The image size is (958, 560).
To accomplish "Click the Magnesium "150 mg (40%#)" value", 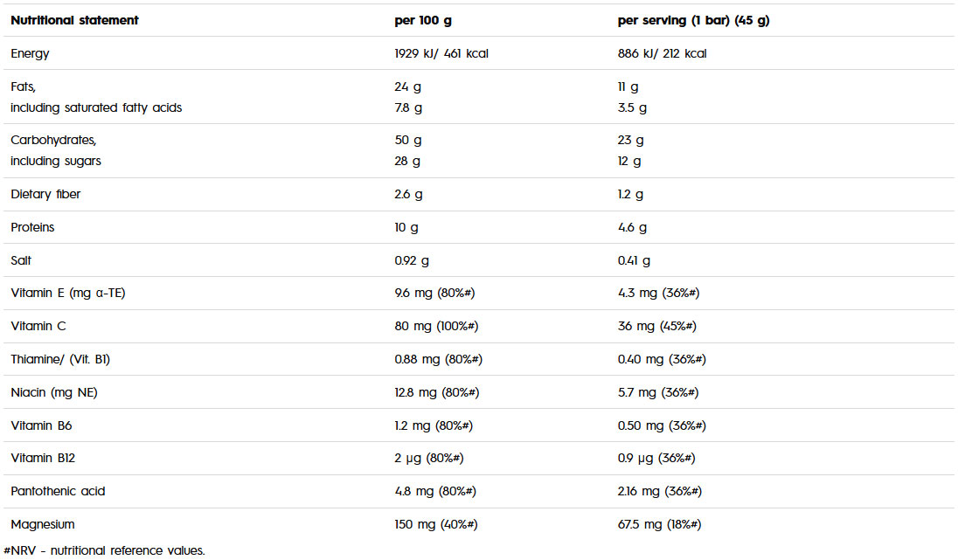I will pos(436,524).
